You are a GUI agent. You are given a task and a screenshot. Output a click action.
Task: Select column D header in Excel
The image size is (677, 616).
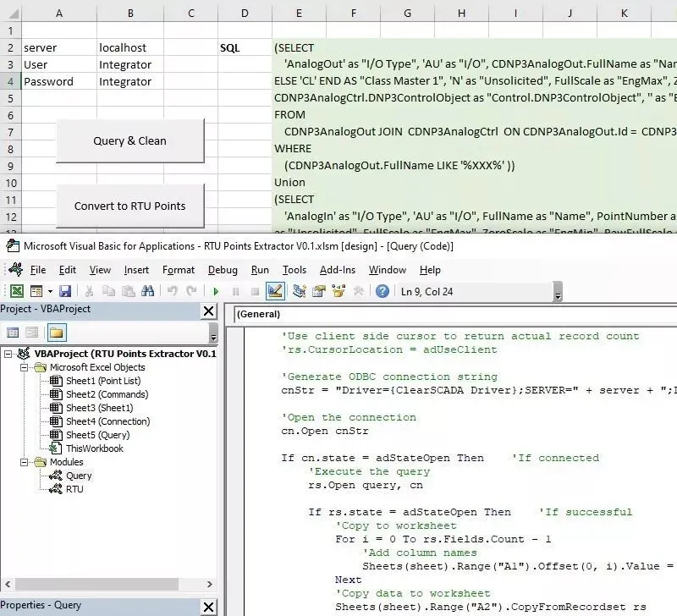click(x=245, y=14)
